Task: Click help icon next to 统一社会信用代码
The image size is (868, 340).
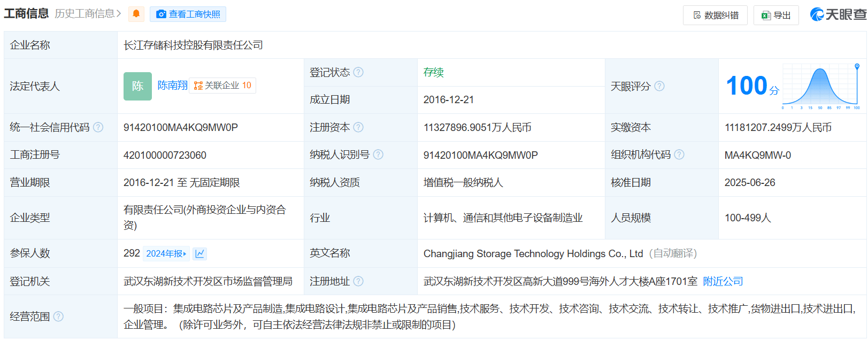Action: click(98, 127)
